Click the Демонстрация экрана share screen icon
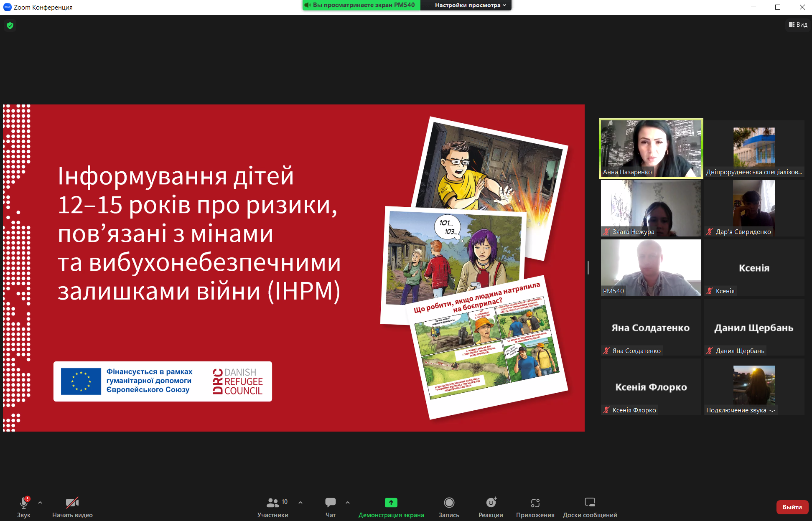This screenshot has width=812, height=521. point(391,502)
